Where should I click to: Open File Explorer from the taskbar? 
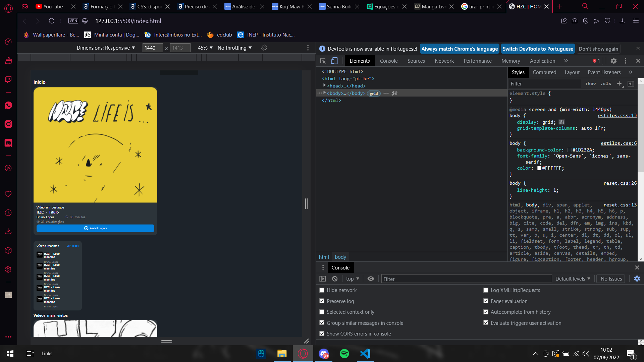(x=282, y=354)
